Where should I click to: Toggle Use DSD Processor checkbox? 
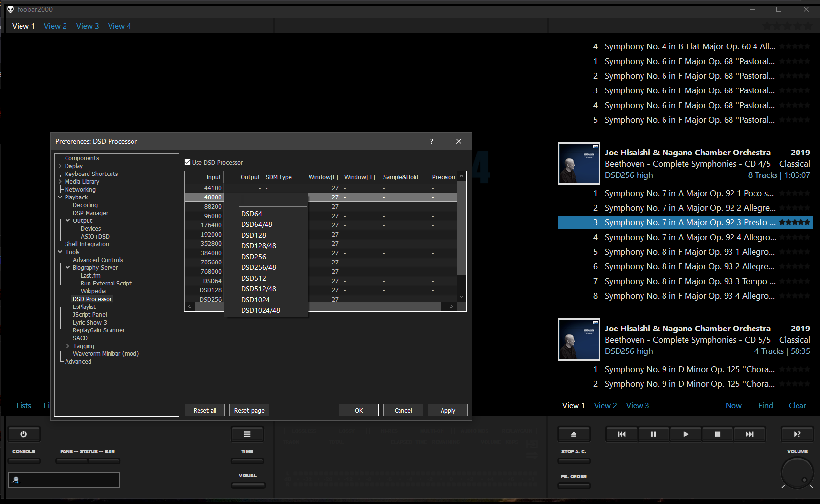pos(188,162)
